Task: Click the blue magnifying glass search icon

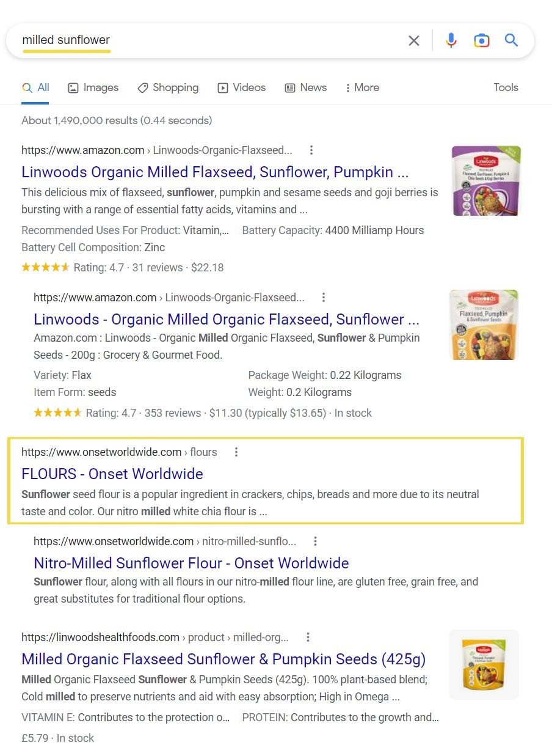Action: [511, 41]
